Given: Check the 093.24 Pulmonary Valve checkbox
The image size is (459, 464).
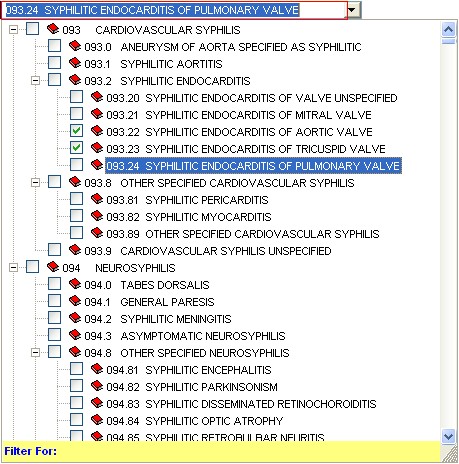Looking at the screenshot, I should pyautogui.click(x=76, y=165).
